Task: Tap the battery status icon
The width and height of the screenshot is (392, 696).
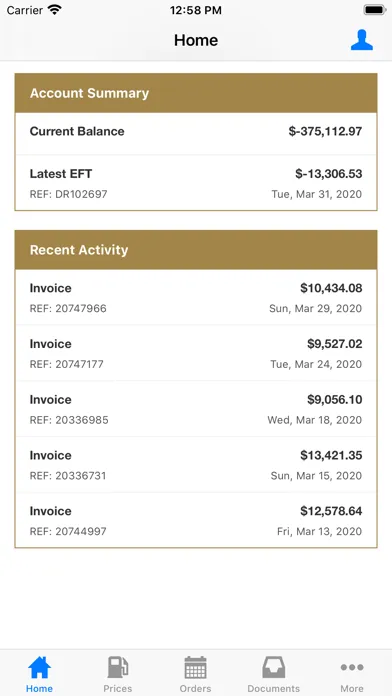Action: coord(375,10)
